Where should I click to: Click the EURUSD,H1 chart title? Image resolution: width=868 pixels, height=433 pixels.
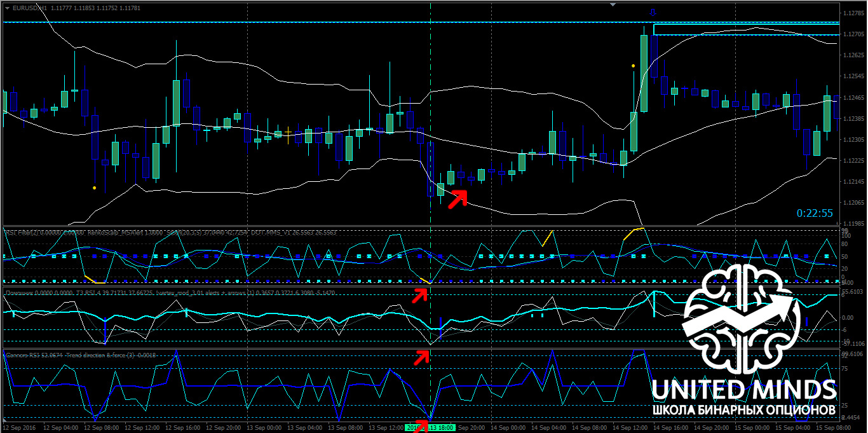click(x=25, y=8)
